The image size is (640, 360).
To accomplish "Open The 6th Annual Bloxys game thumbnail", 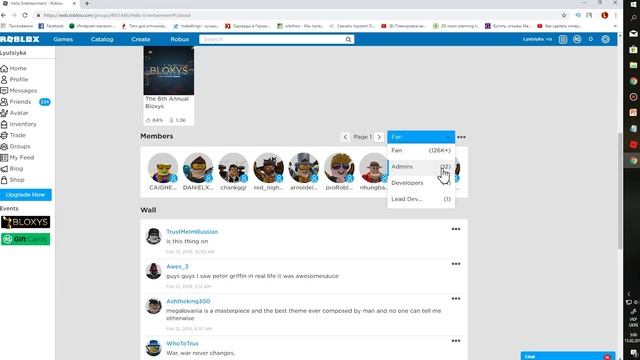I will pos(169,71).
